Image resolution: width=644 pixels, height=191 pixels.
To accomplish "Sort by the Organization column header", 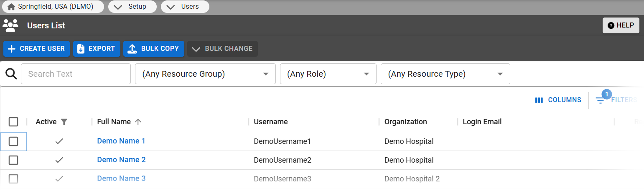I will tap(406, 122).
